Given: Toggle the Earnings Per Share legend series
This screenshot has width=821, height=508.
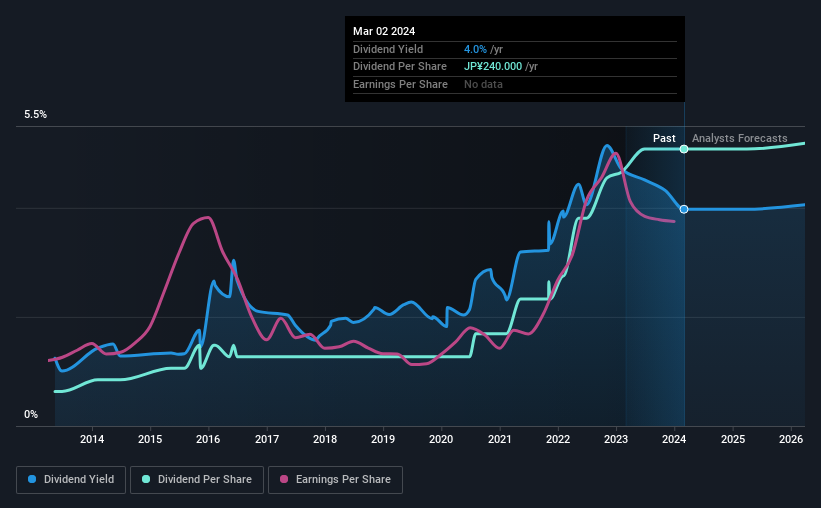Looking at the screenshot, I should 335,480.
